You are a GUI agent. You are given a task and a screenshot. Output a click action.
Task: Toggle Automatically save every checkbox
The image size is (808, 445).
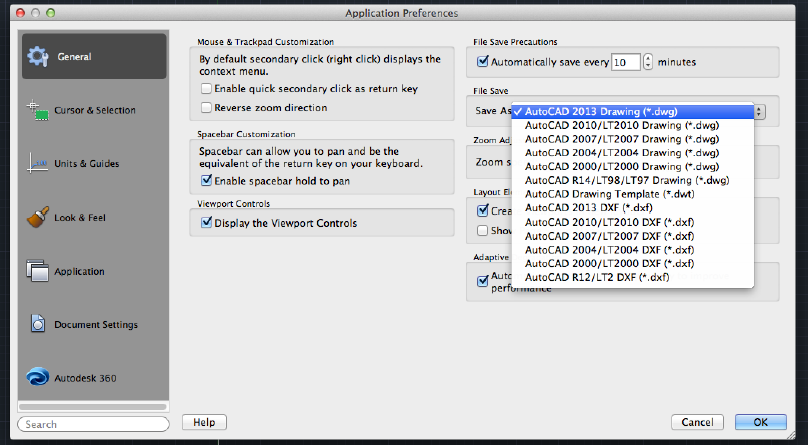482,62
